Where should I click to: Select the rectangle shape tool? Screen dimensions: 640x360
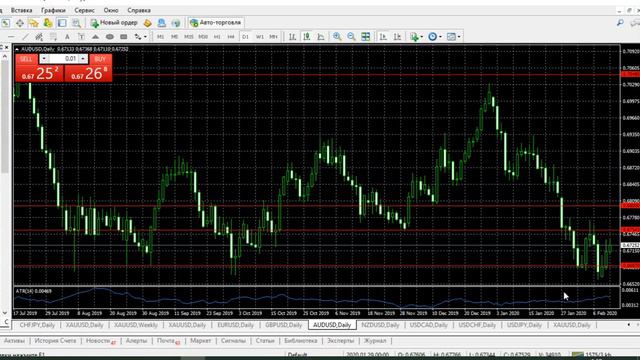124,37
